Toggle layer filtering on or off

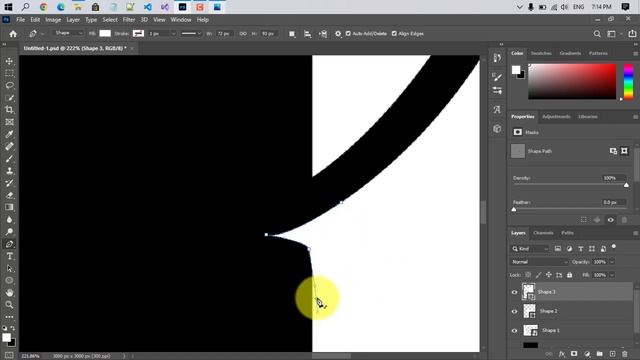pyautogui.click(x=613, y=247)
